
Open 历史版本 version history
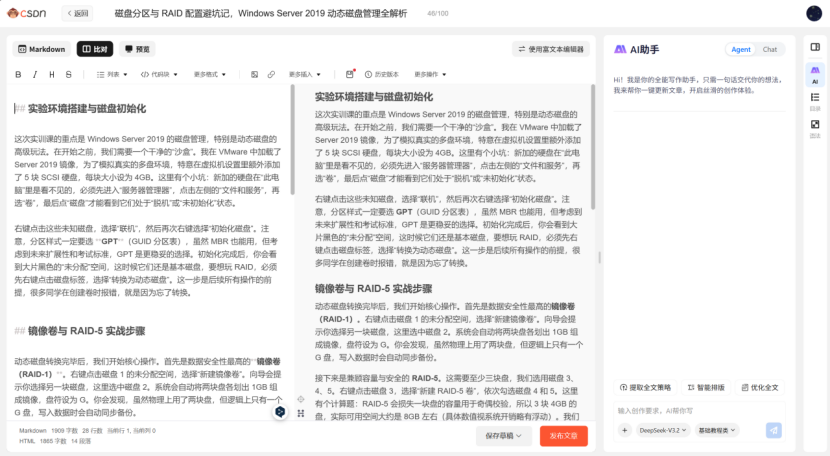click(x=382, y=75)
